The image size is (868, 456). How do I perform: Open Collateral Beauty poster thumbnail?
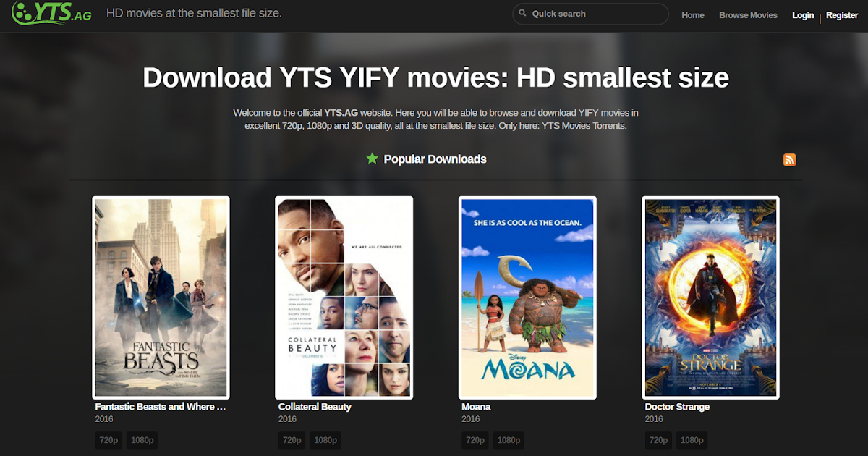tap(344, 297)
